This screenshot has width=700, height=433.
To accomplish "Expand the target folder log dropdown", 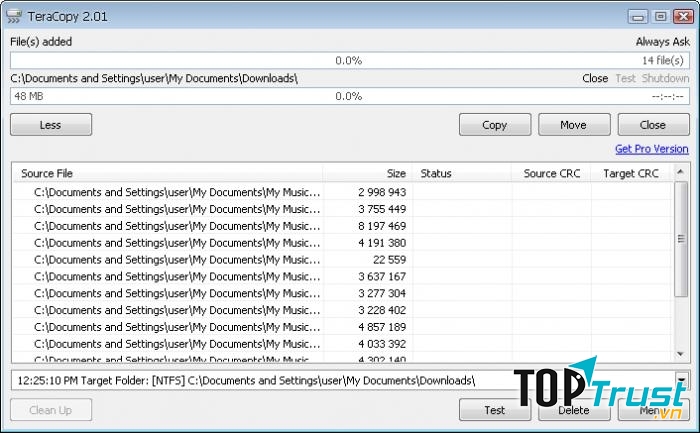I will [x=682, y=380].
